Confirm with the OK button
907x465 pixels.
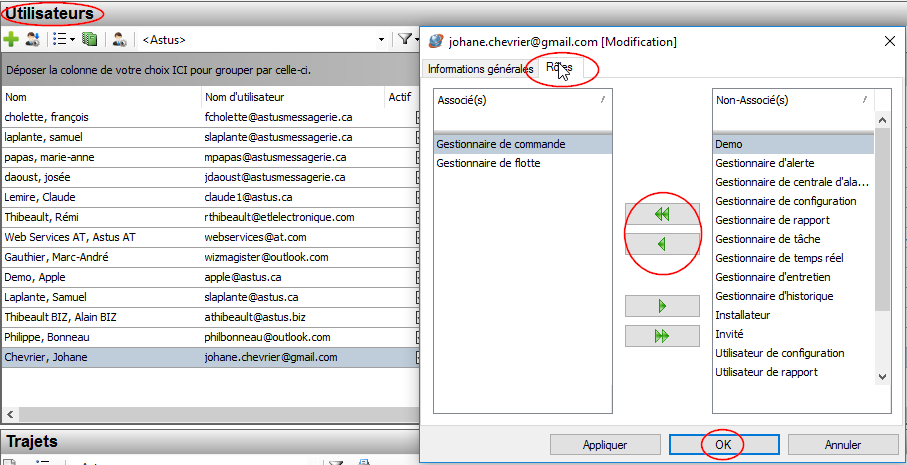(722, 444)
